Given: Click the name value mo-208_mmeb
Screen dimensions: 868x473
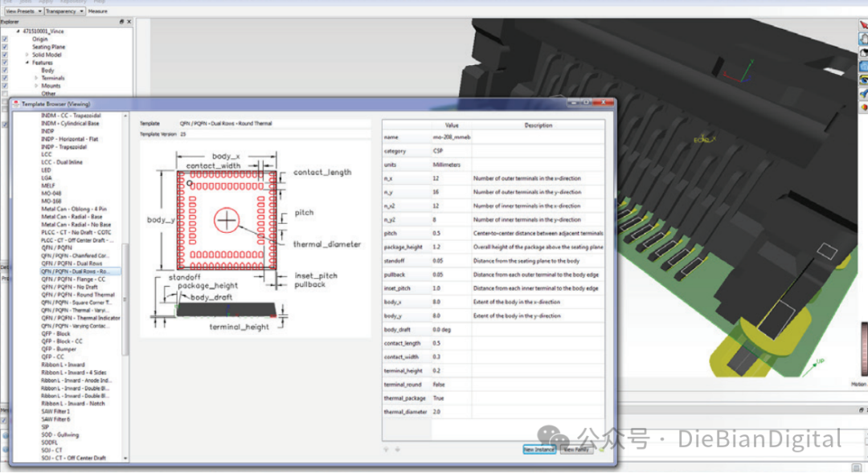Looking at the screenshot, I should point(451,137).
